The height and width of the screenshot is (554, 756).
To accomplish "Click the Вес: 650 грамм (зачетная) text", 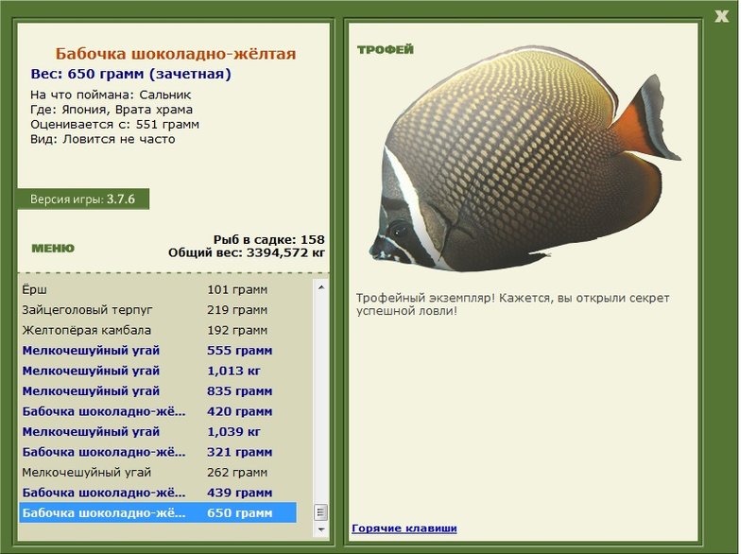I will pyautogui.click(x=130, y=74).
